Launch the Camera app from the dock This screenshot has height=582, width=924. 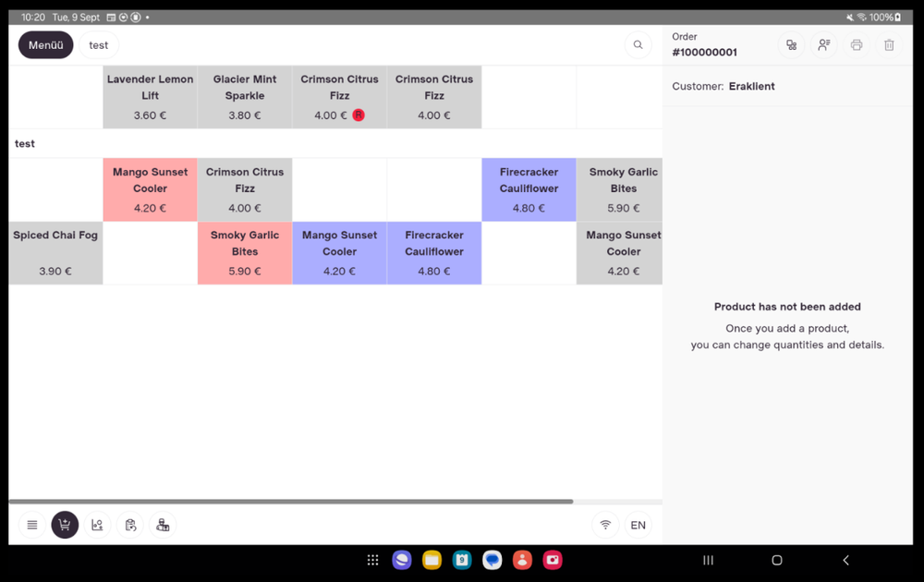point(553,560)
